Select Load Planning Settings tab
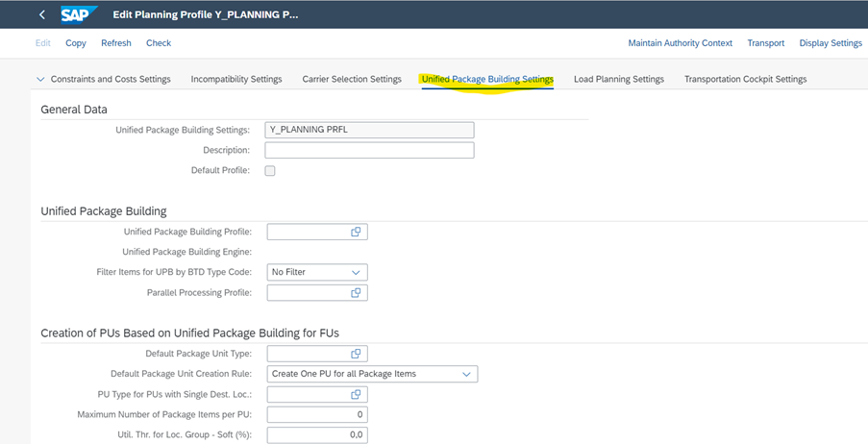This screenshot has width=868, height=444. [x=618, y=80]
